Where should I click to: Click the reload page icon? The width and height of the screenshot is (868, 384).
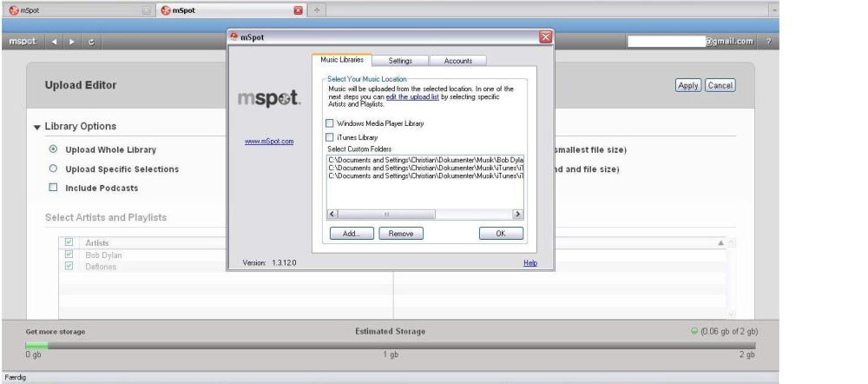coord(91,42)
